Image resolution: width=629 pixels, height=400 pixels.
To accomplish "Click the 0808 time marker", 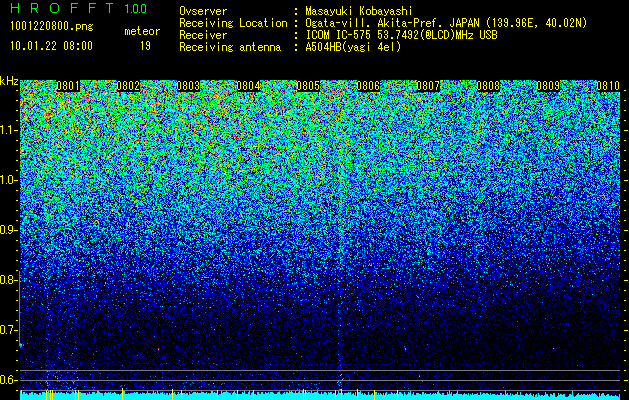I will click(488, 86).
